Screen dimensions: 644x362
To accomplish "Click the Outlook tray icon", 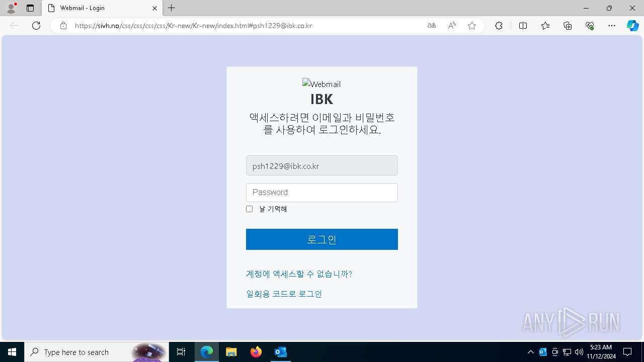I will pyautogui.click(x=543, y=352).
